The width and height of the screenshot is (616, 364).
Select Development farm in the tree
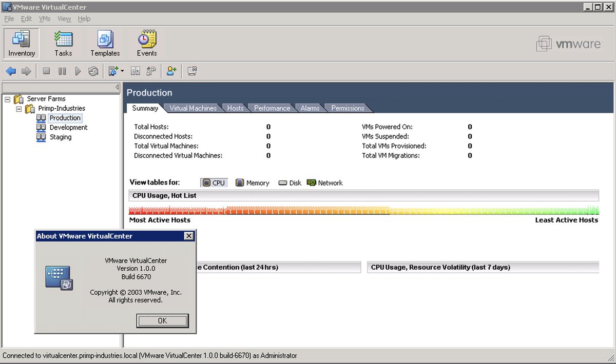click(x=68, y=128)
